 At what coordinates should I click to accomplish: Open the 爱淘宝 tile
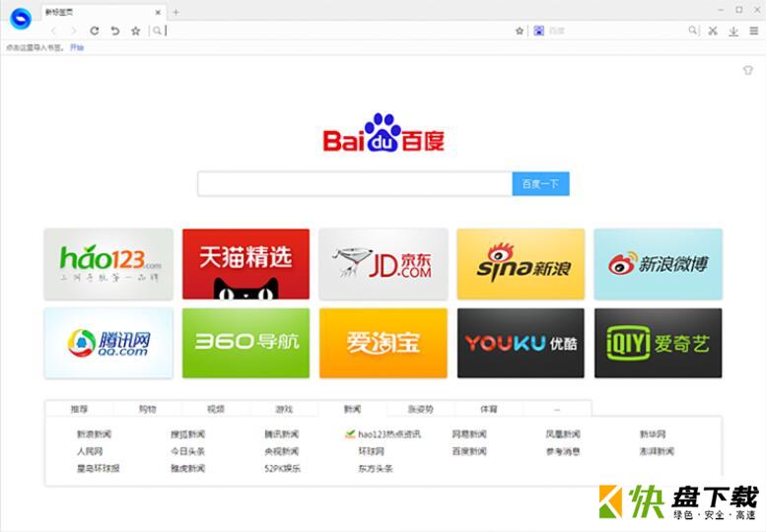click(383, 343)
